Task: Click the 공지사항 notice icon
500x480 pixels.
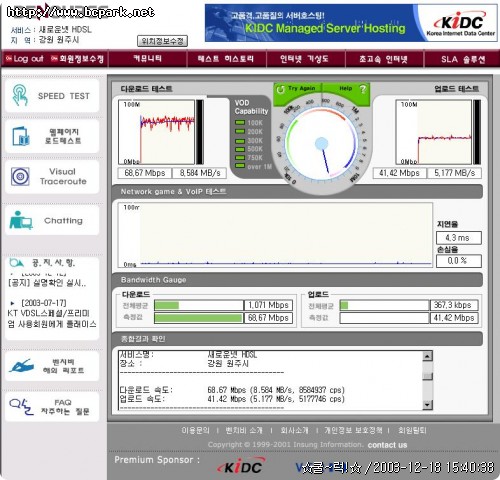Action: pos(16,263)
